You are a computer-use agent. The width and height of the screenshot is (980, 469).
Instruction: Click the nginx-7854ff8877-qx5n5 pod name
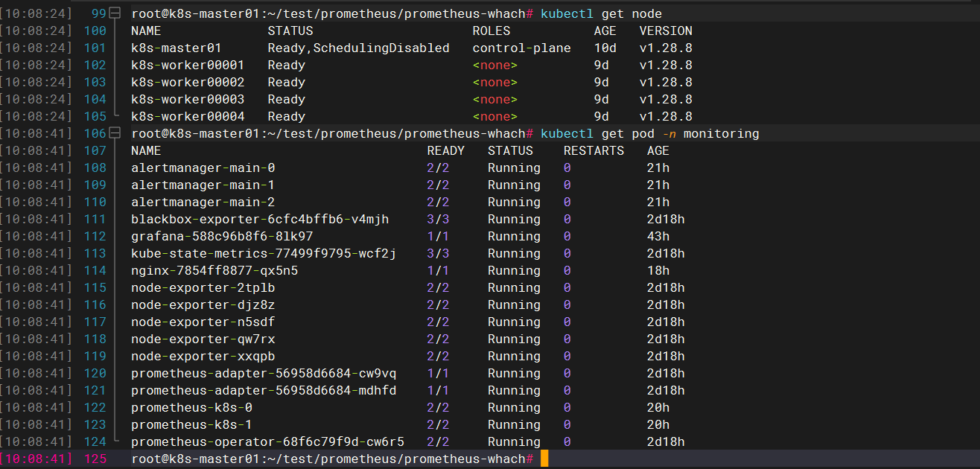coord(214,270)
